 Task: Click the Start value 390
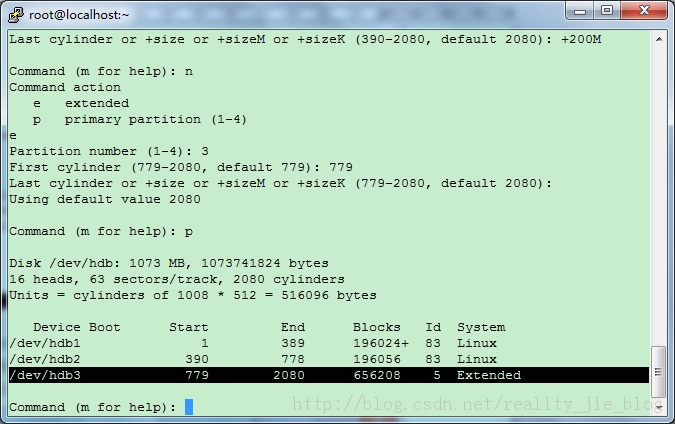click(197, 359)
